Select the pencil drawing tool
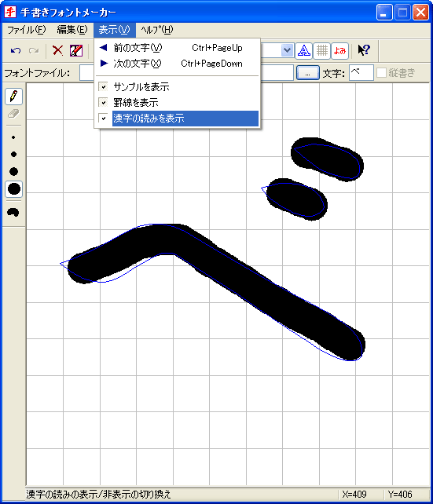433x504 pixels. click(14, 96)
